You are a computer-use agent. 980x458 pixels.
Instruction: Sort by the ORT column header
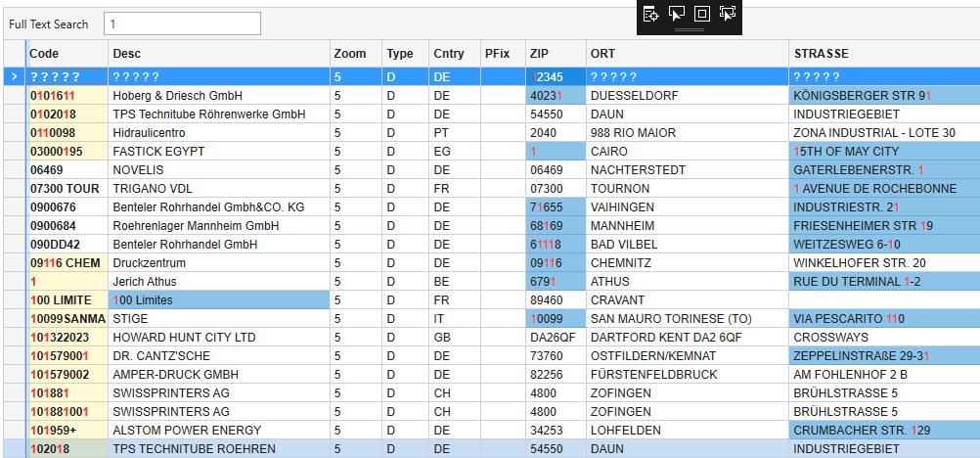coord(688,54)
